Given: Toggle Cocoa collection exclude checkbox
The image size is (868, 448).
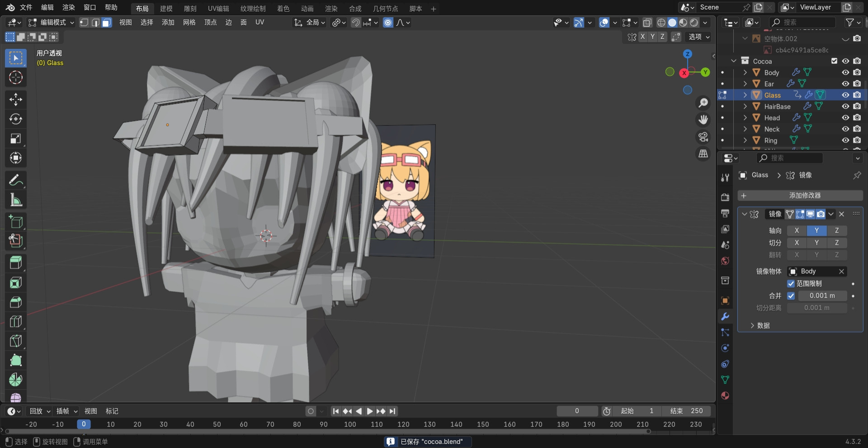Looking at the screenshot, I should click(x=834, y=61).
